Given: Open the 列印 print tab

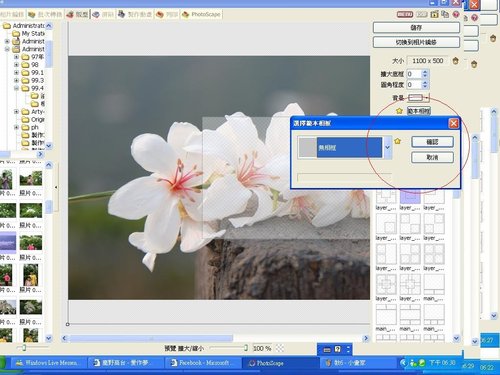Looking at the screenshot, I should [167, 14].
